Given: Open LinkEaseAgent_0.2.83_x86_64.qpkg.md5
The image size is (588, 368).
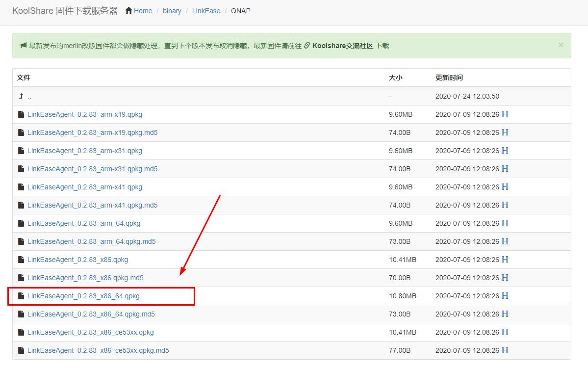Looking at the screenshot, I should (x=91, y=314).
